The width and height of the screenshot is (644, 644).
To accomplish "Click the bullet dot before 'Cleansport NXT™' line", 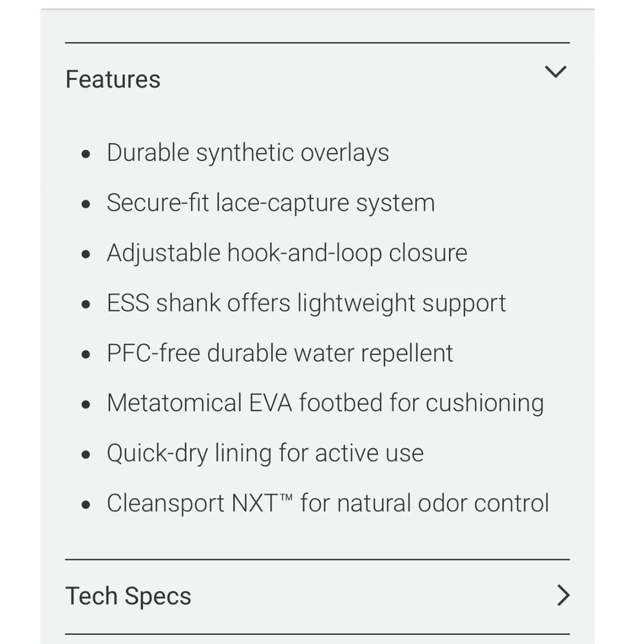I will pos(86,505).
